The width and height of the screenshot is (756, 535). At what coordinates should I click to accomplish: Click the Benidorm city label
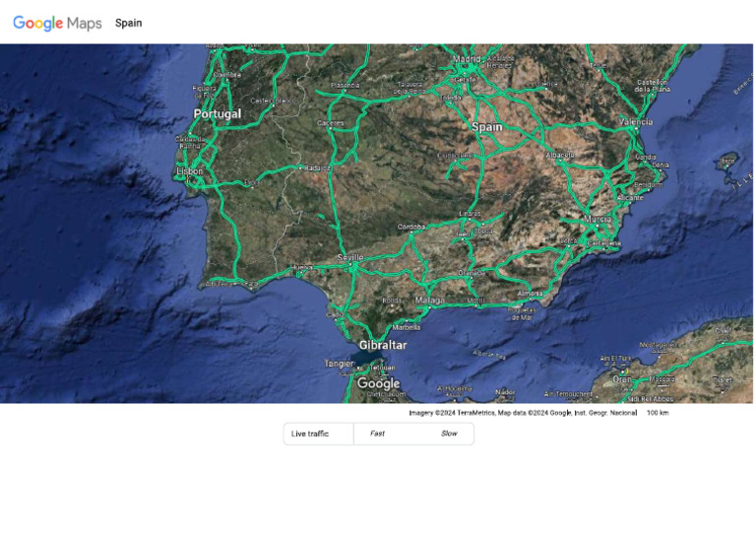pos(649,185)
